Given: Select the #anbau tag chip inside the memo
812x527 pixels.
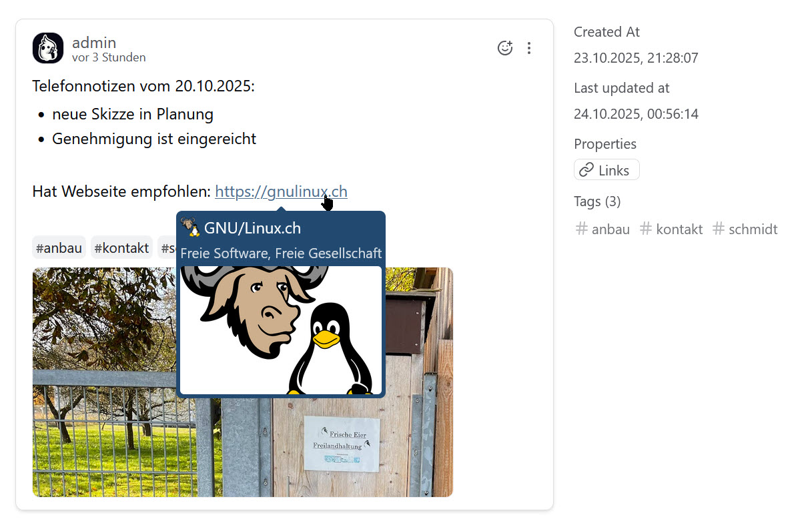Looking at the screenshot, I should coord(59,248).
